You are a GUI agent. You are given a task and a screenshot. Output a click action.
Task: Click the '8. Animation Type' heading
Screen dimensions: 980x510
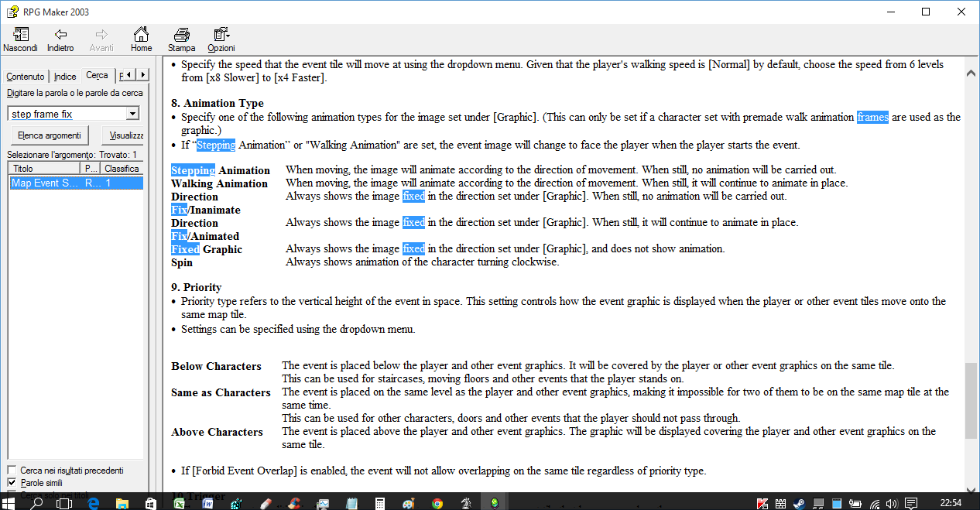217,103
